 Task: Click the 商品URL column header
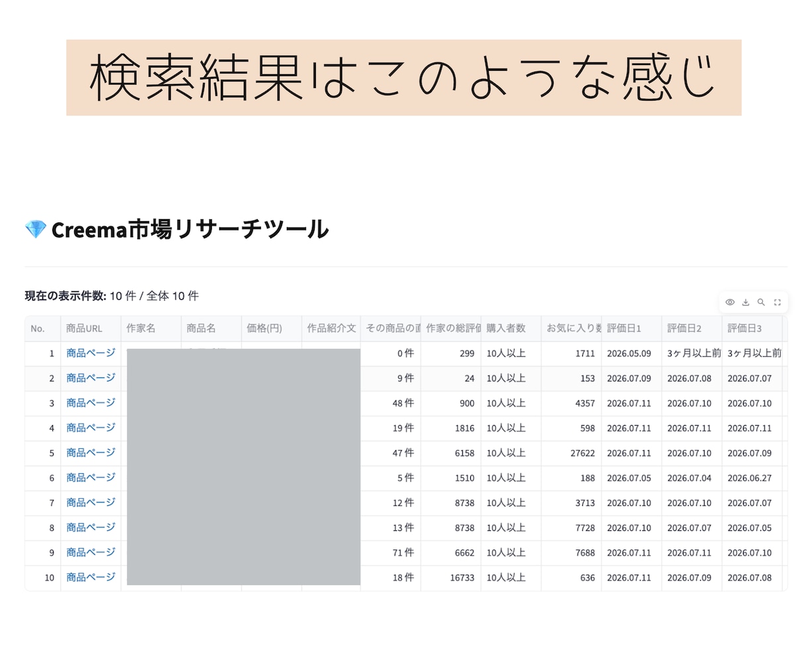[x=91, y=328]
